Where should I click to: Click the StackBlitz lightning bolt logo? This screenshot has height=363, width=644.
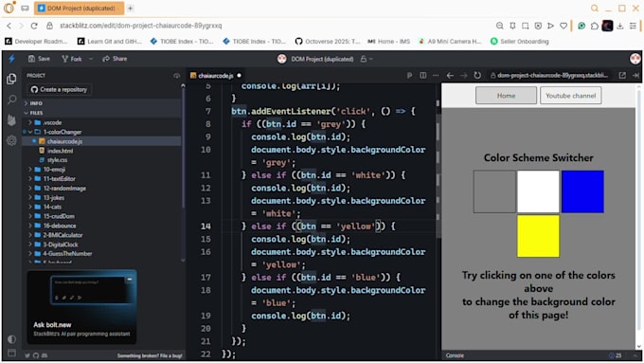click(x=11, y=59)
